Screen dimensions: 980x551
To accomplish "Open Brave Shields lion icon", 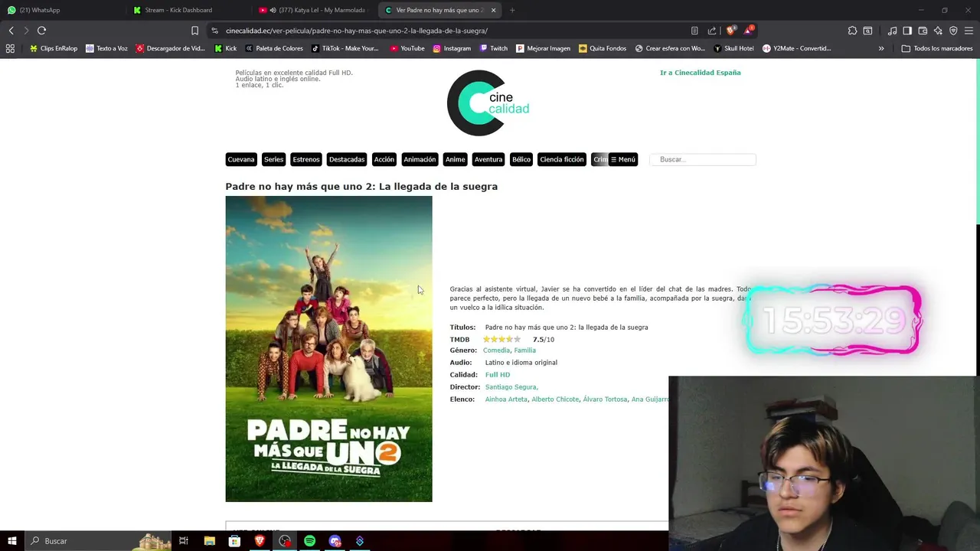I will (730, 30).
